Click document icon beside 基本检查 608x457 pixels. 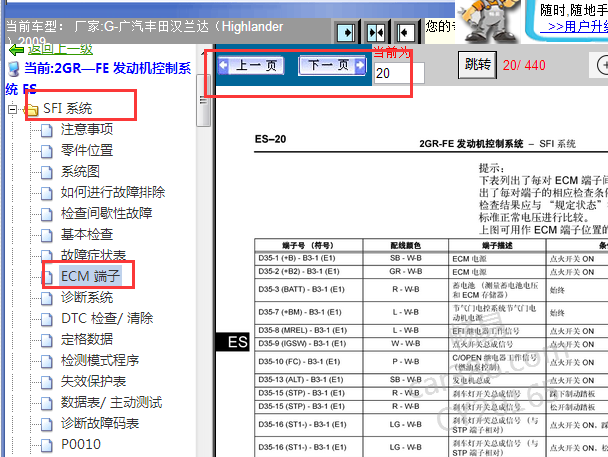tap(47, 236)
